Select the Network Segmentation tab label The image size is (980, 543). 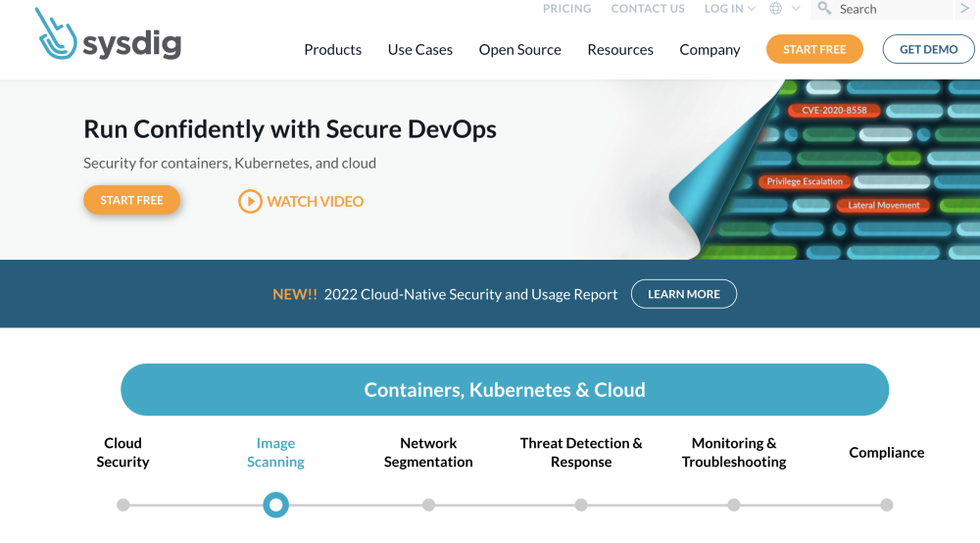(428, 453)
